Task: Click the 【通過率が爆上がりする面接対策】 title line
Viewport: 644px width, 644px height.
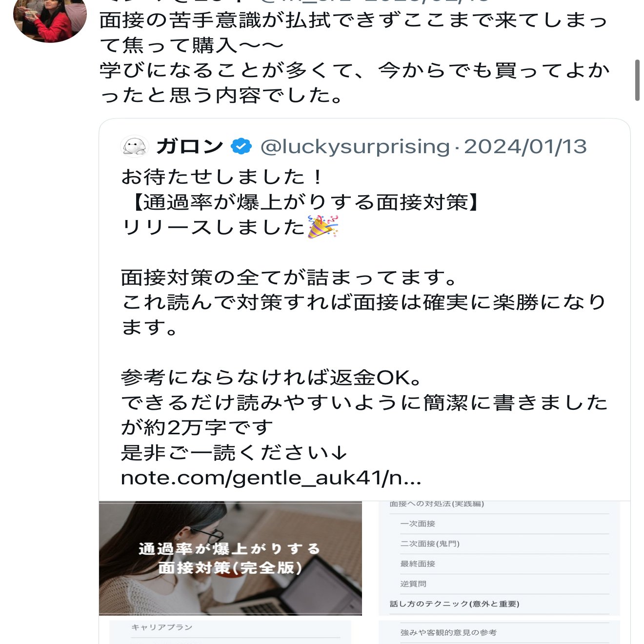Action: [x=306, y=202]
